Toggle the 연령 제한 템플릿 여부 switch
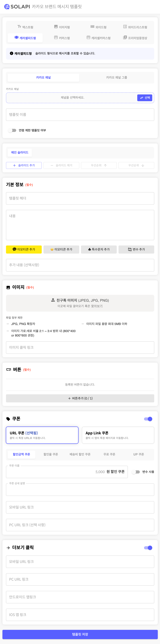The width and height of the screenshot is (160, 644). pyautogui.click(x=12, y=130)
